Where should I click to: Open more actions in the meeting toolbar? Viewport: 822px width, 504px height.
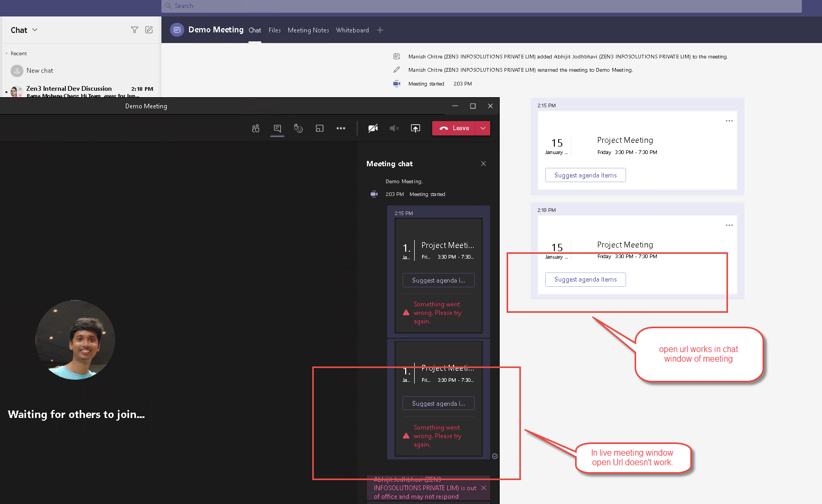point(340,128)
